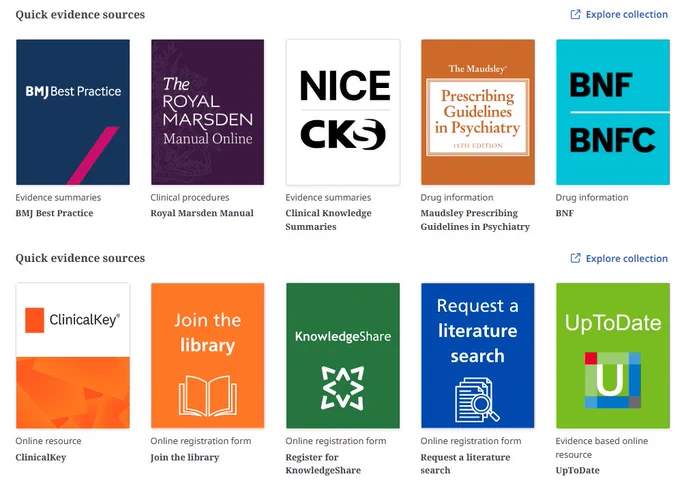This screenshot has width=680, height=485.
Task: Open the BMJ Best Practice tile image
Action: tap(73, 112)
